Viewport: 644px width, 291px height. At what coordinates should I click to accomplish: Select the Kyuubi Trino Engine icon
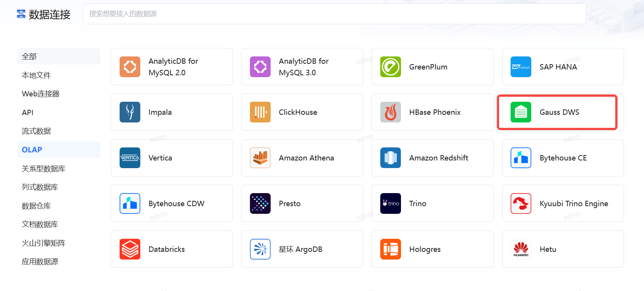click(521, 203)
